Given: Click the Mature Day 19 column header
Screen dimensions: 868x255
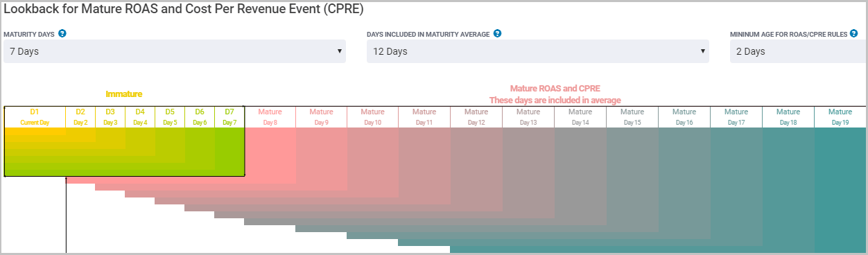Looking at the screenshot, I should pyautogui.click(x=840, y=116).
